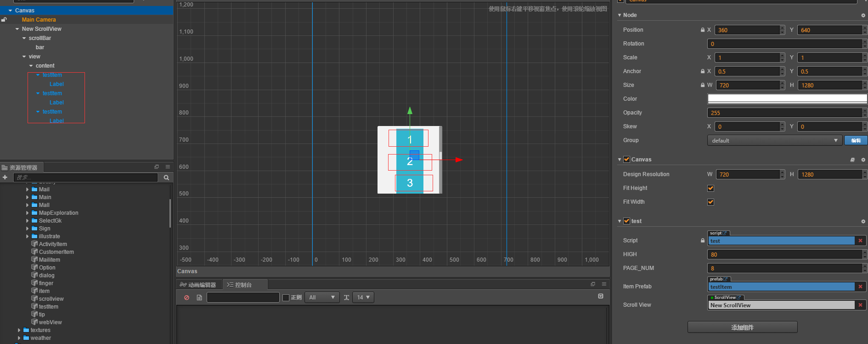Click the console font size icon

(346, 298)
